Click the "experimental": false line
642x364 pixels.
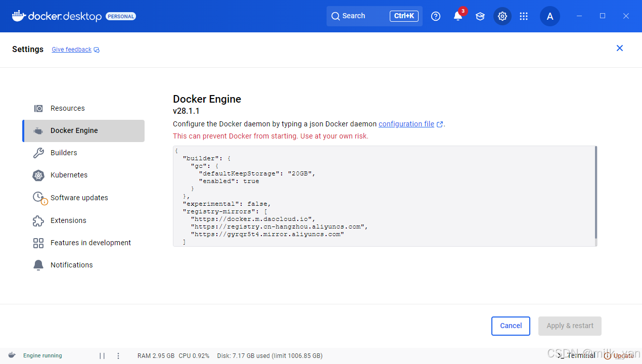(227, 204)
